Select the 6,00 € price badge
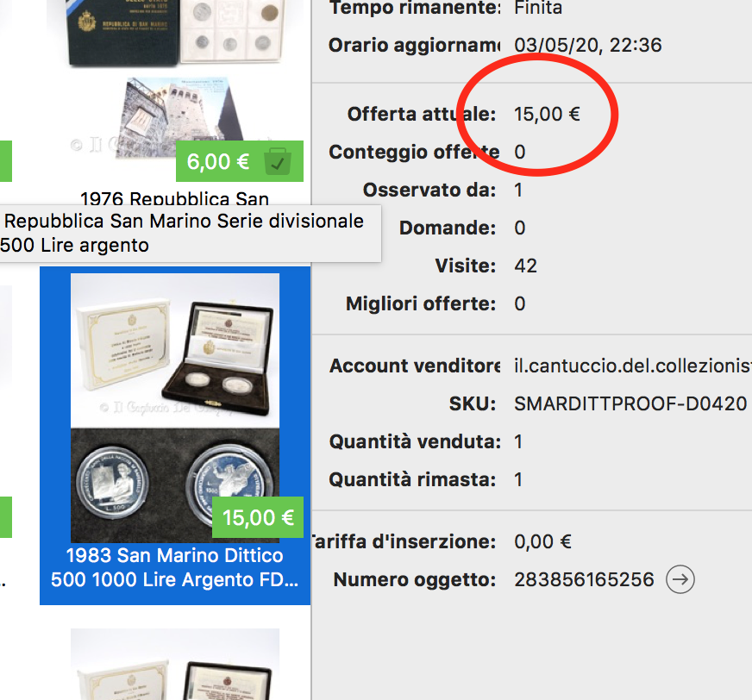The height and width of the screenshot is (700, 752). (218, 161)
